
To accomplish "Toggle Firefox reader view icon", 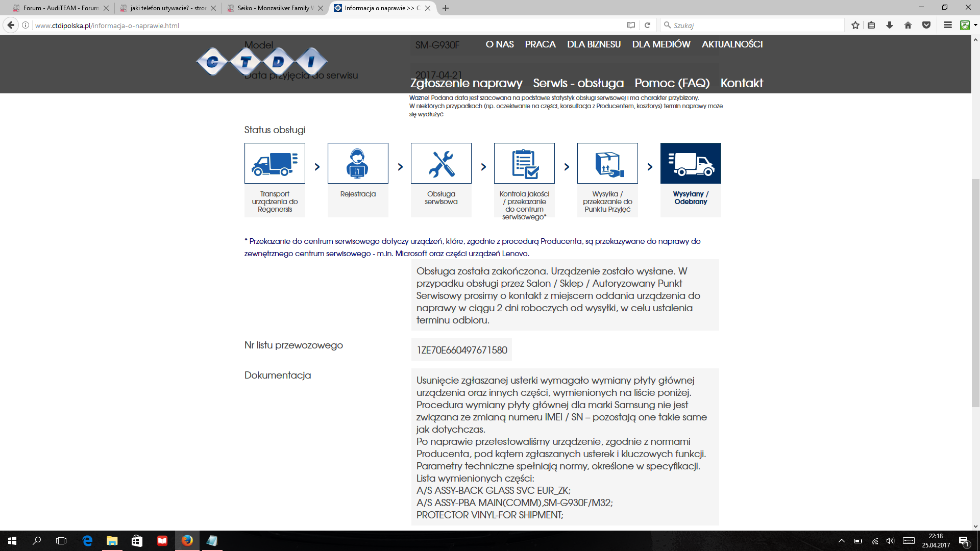I will pos(631,25).
